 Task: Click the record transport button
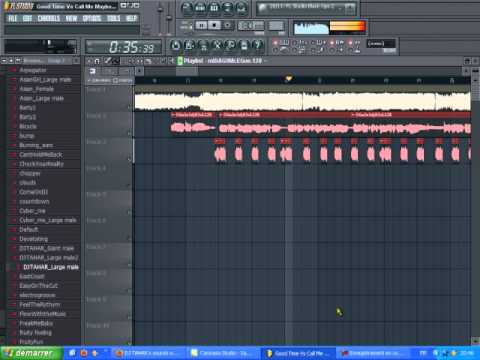pyautogui.click(x=227, y=25)
